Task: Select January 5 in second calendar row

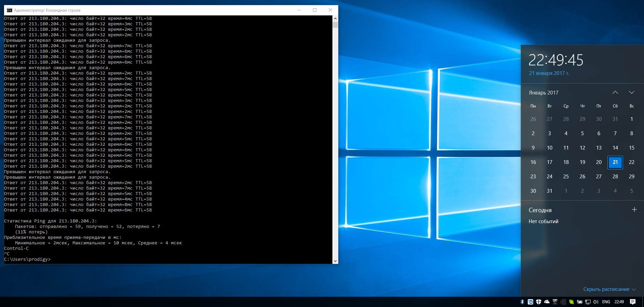Action: (x=582, y=133)
